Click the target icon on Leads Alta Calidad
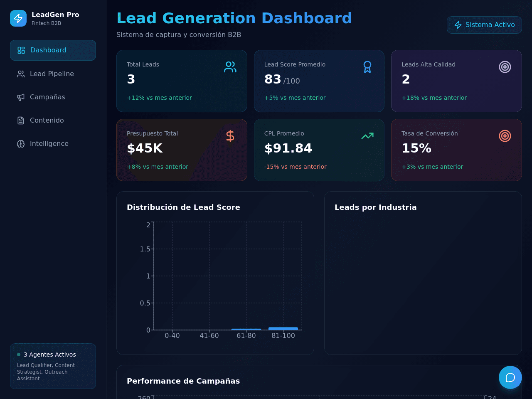This screenshot has width=532, height=399. [505, 67]
